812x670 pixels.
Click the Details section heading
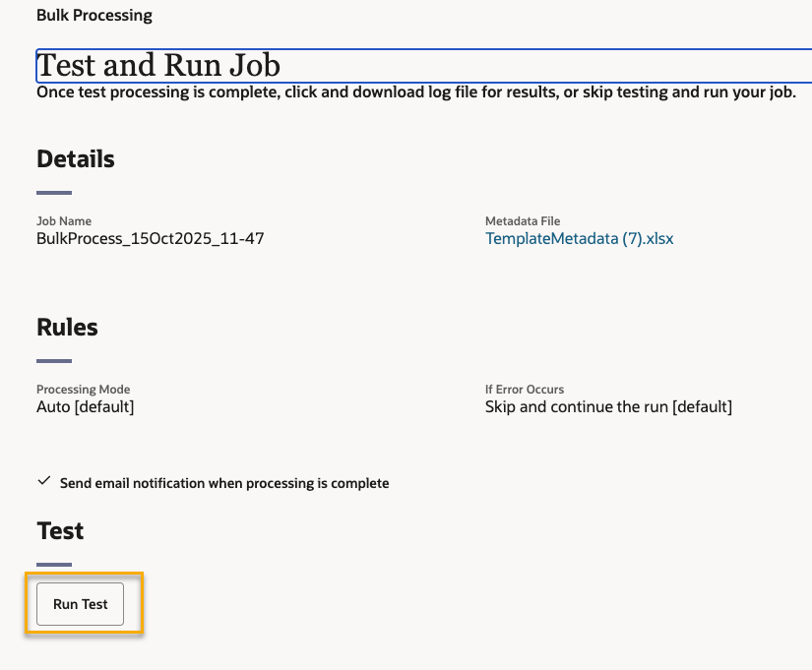click(76, 158)
